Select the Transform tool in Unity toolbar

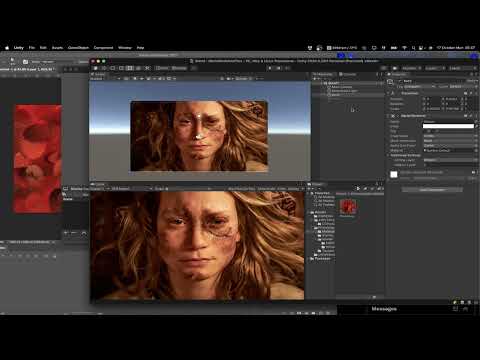pyautogui.click(x=139, y=68)
